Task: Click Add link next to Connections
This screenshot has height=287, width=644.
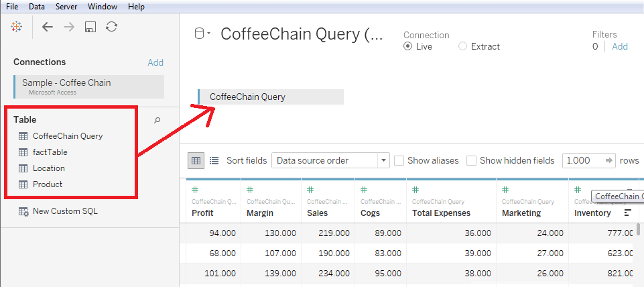Action: pyautogui.click(x=155, y=62)
